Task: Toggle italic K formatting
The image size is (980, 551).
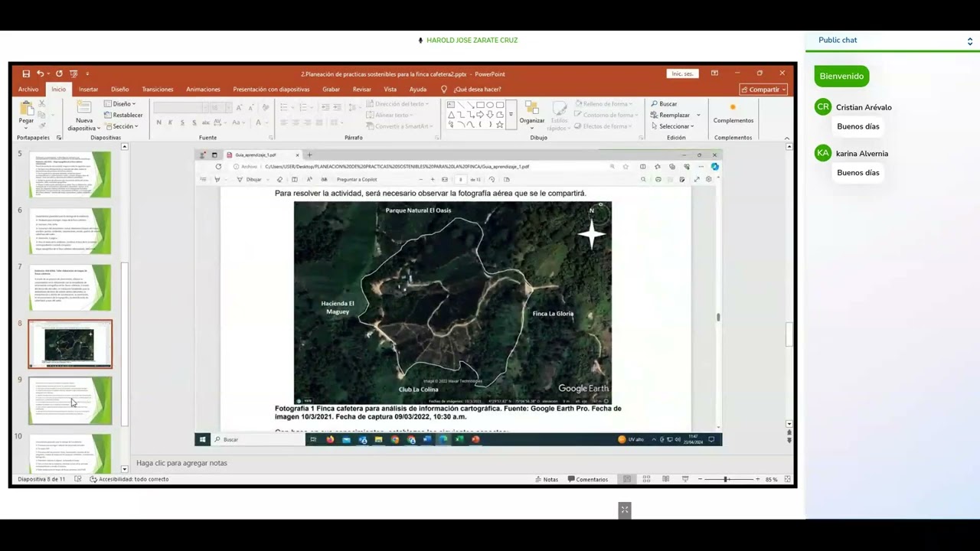Action: pos(171,122)
